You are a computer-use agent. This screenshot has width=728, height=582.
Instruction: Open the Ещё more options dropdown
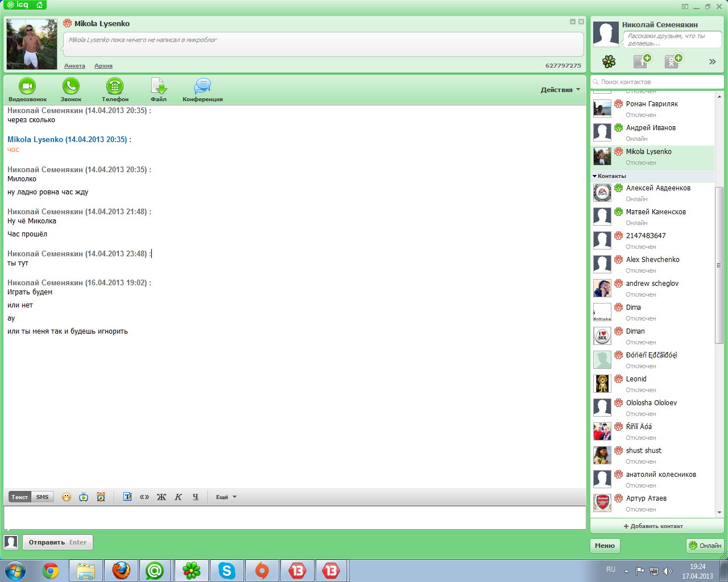pos(226,497)
